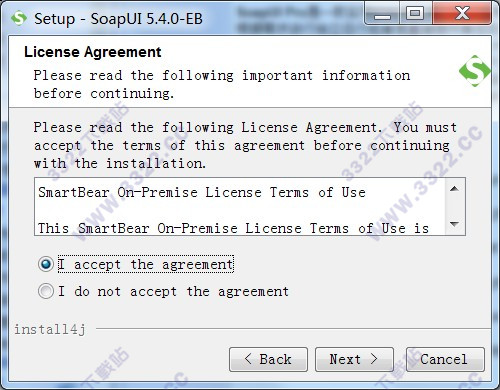Click the 'Setup - SoapUI 5.4.0-EB' title bar

(x=118, y=18)
